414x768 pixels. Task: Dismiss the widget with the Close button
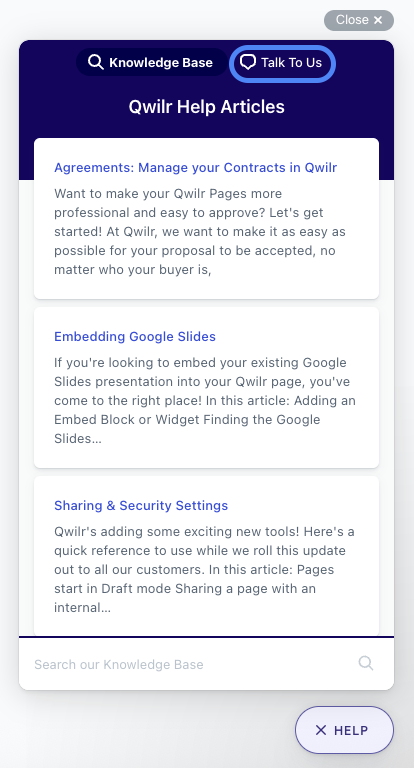[359, 20]
